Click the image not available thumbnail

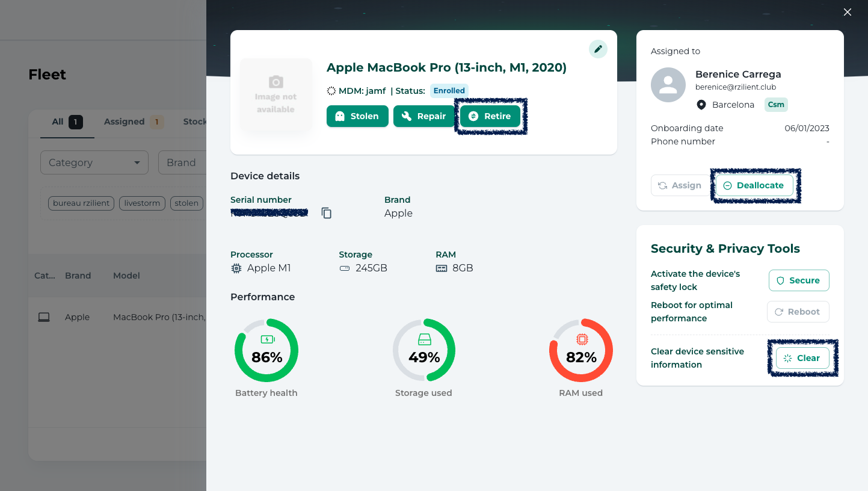tap(276, 94)
